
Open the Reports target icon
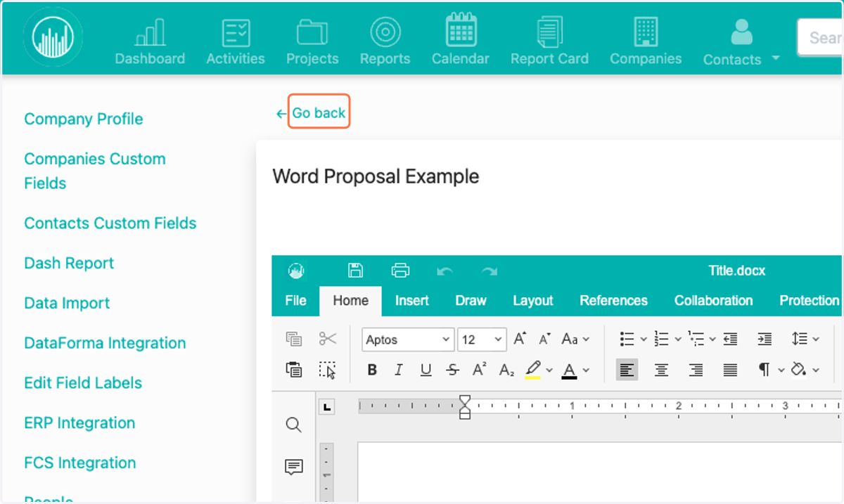[385, 32]
